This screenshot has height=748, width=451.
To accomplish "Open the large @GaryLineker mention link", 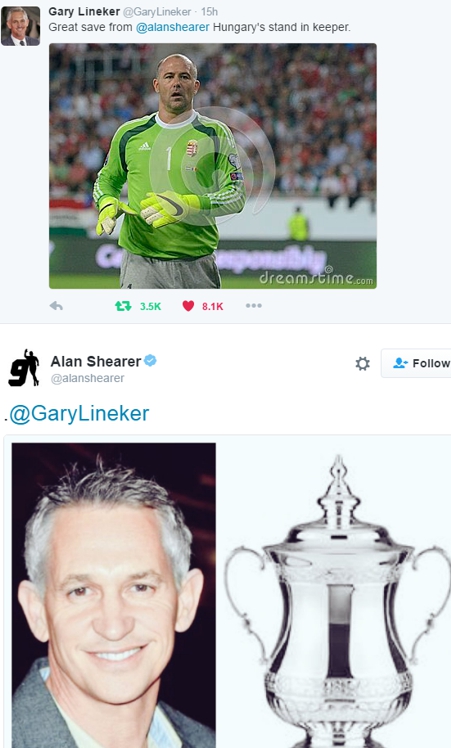I will [79, 414].
